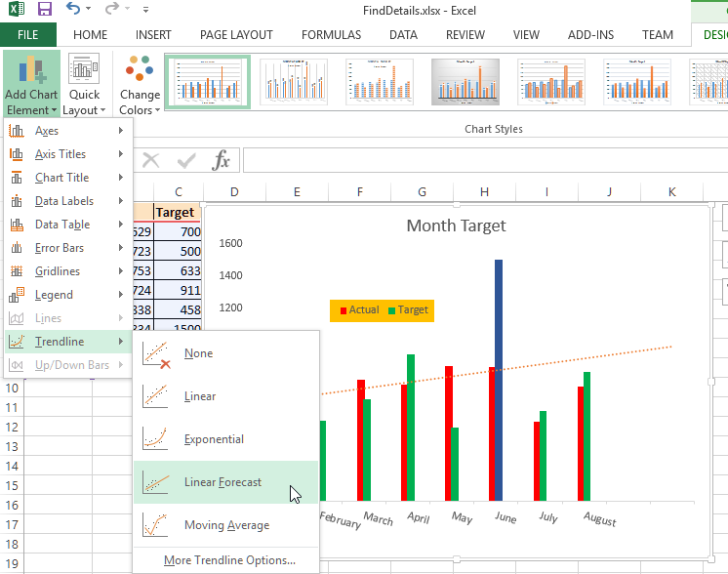This screenshot has height=574, width=728.
Task: Click the Add Chart Element button
Action: (31, 84)
